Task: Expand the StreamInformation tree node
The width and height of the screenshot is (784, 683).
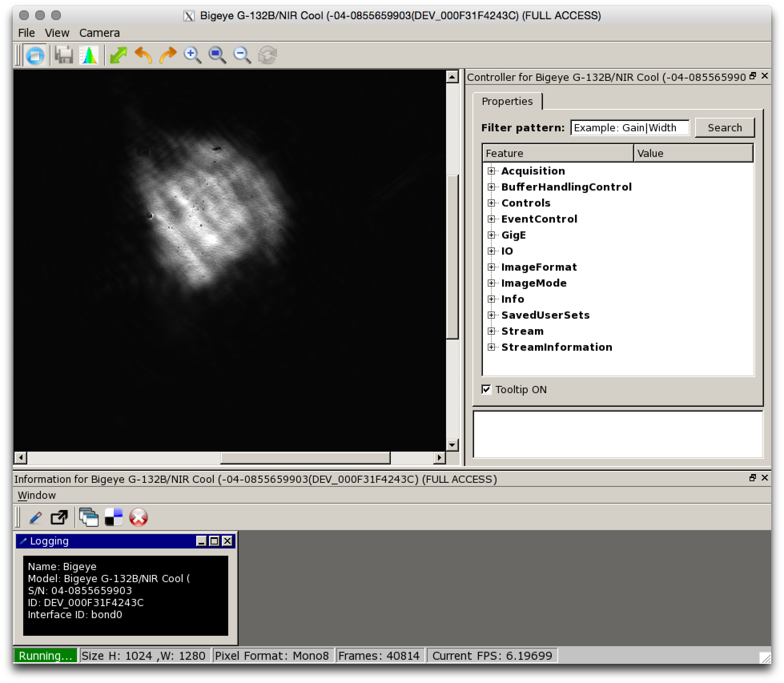Action: click(491, 347)
